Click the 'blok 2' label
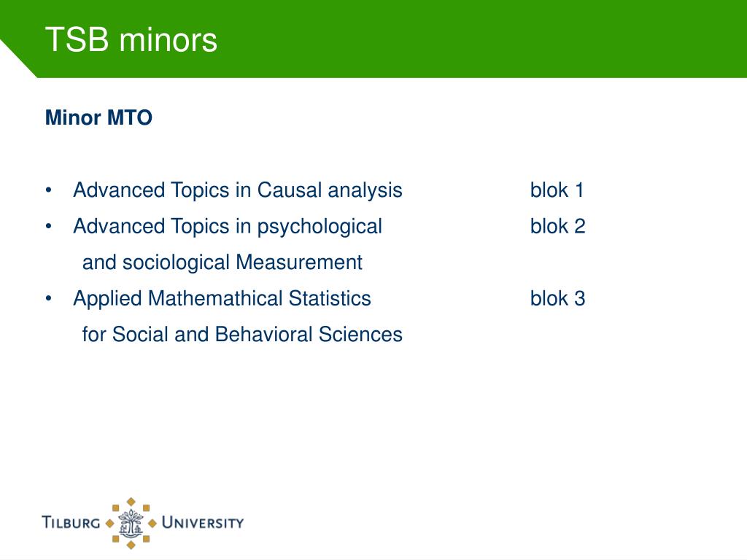Image resolution: width=747 pixels, height=560 pixels. tap(558, 226)
